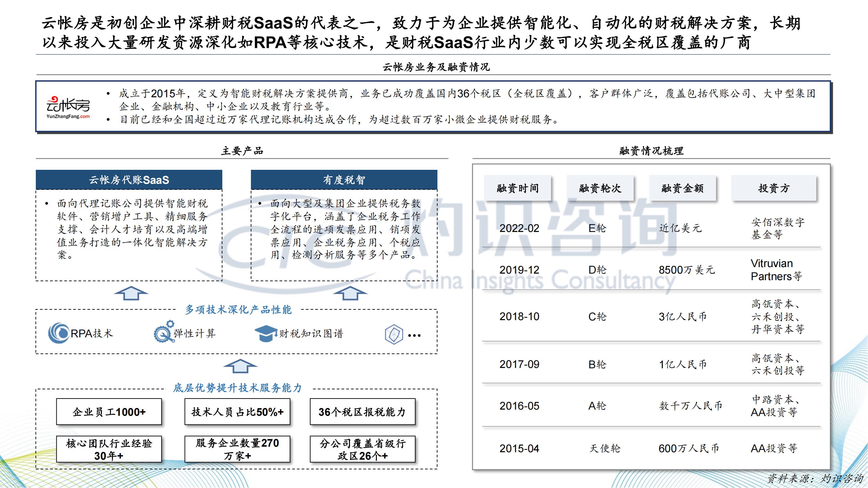Click the 2017-09 date cell

pyautogui.click(x=519, y=364)
